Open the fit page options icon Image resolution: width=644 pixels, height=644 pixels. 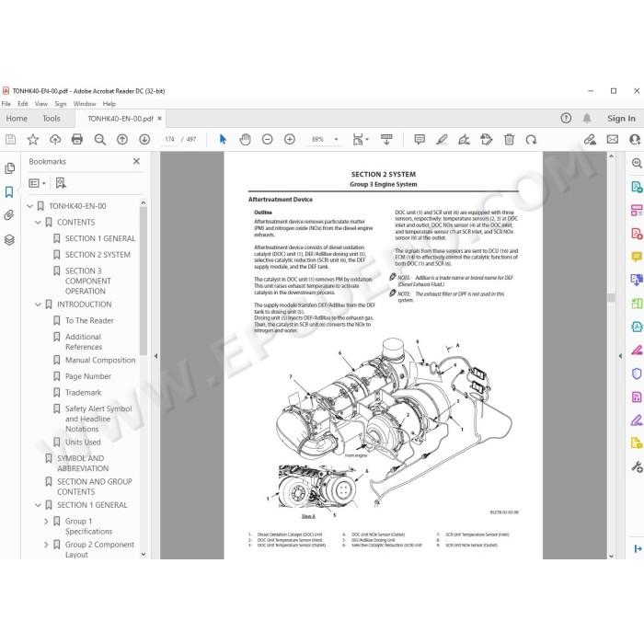click(x=361, y=140)
